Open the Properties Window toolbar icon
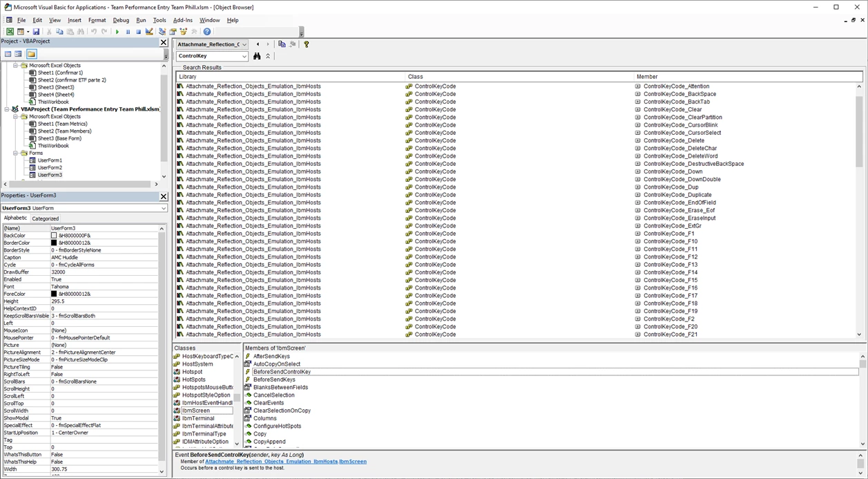The height and width of the screenshot is (479, 868). tap(173, 32)
